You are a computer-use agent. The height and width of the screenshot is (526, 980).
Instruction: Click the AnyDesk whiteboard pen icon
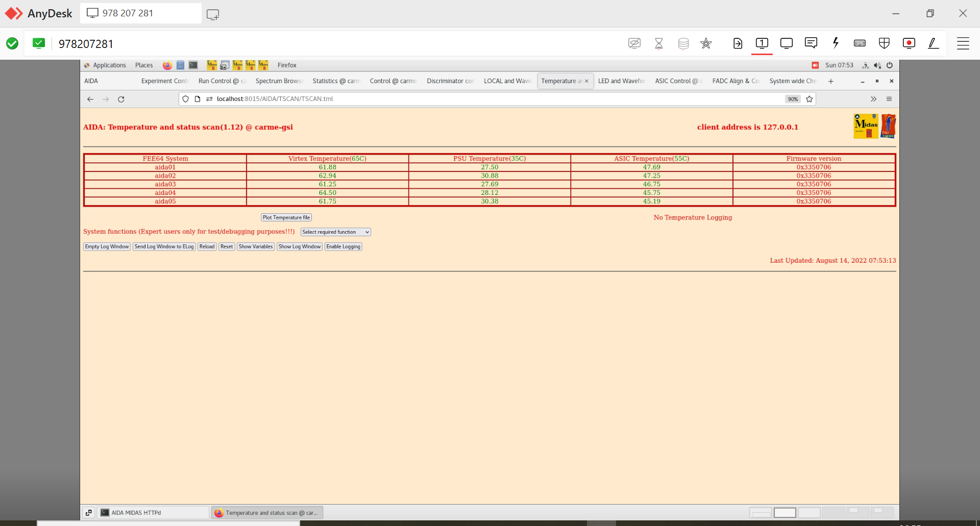coord(933,43)
